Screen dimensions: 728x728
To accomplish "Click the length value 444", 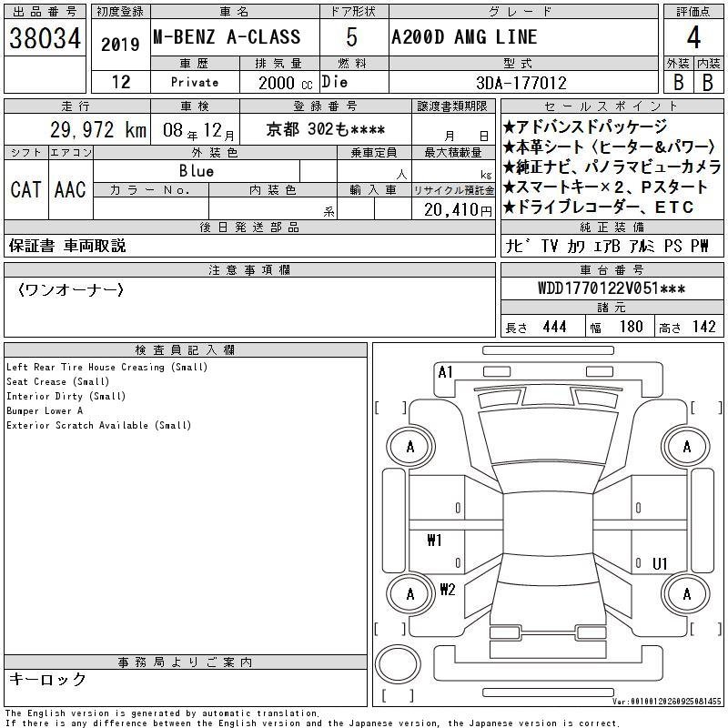I will click(x=554, y=327).
